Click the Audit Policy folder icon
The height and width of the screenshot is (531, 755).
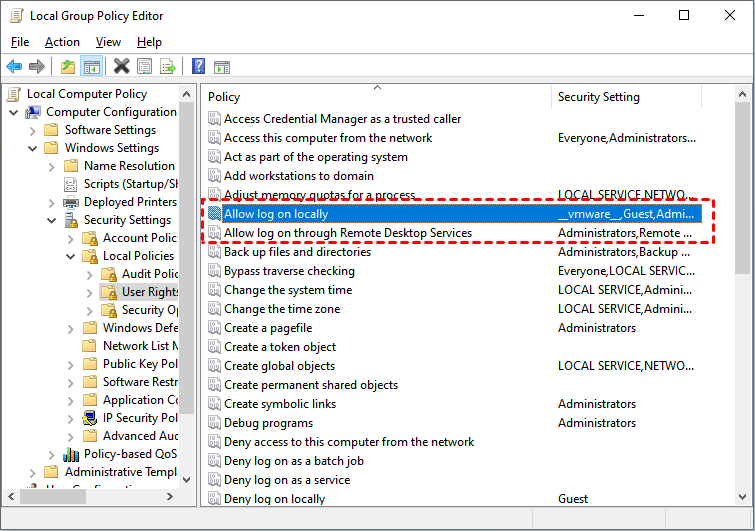coord(109,274)
